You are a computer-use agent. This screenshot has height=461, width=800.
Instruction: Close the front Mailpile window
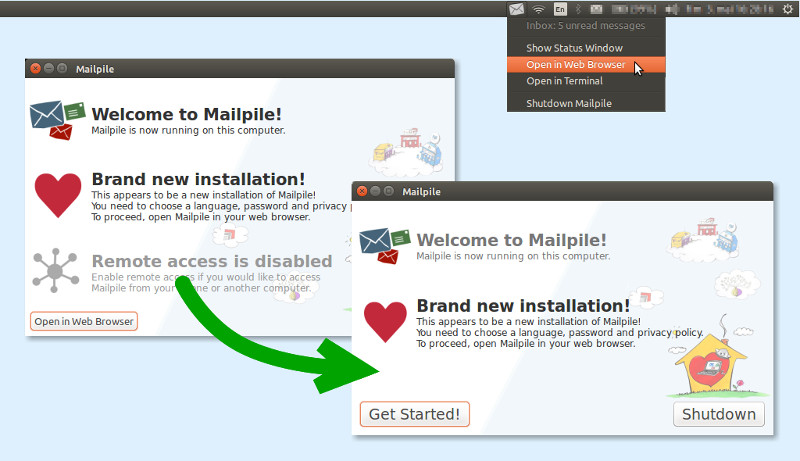pos(362,191)
